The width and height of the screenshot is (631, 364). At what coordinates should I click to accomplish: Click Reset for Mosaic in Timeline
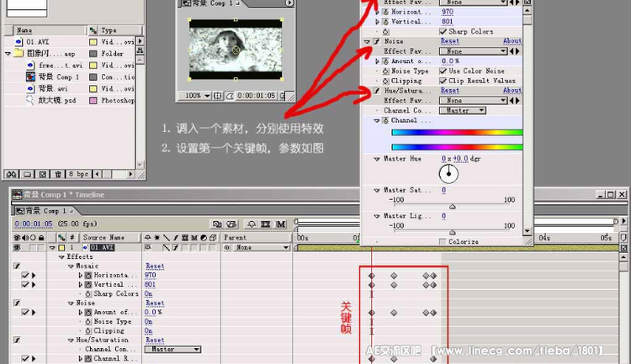click(155, 266)
